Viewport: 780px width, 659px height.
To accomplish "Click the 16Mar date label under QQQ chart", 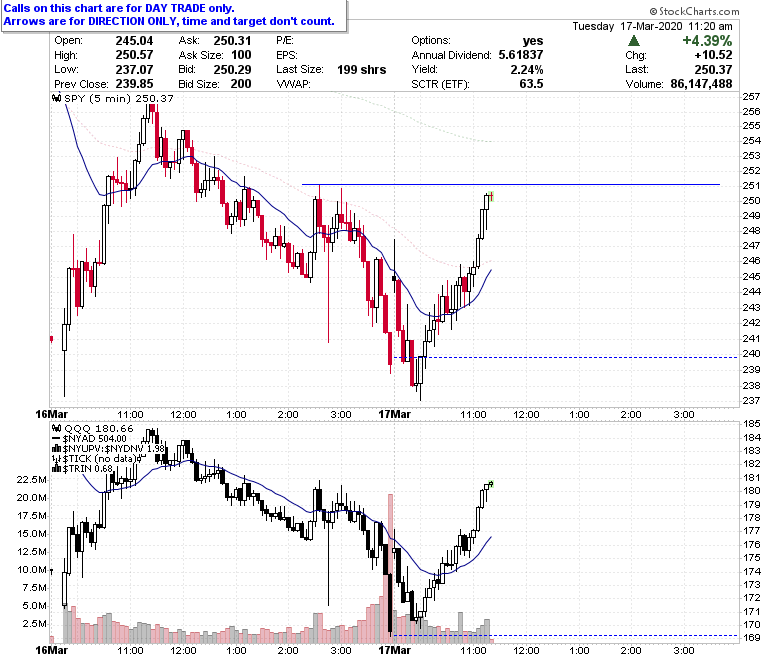I will 52,650.
